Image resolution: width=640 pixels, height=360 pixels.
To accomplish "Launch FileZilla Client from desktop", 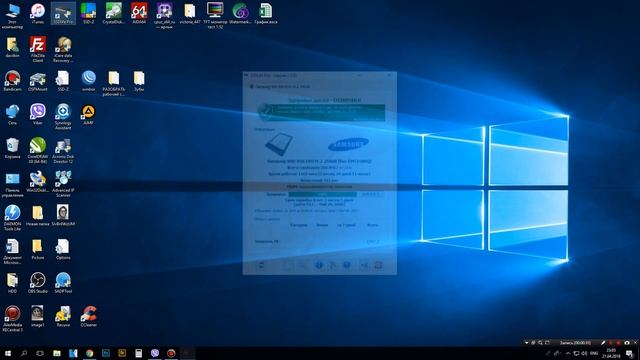I will click(x=38, y=49).
